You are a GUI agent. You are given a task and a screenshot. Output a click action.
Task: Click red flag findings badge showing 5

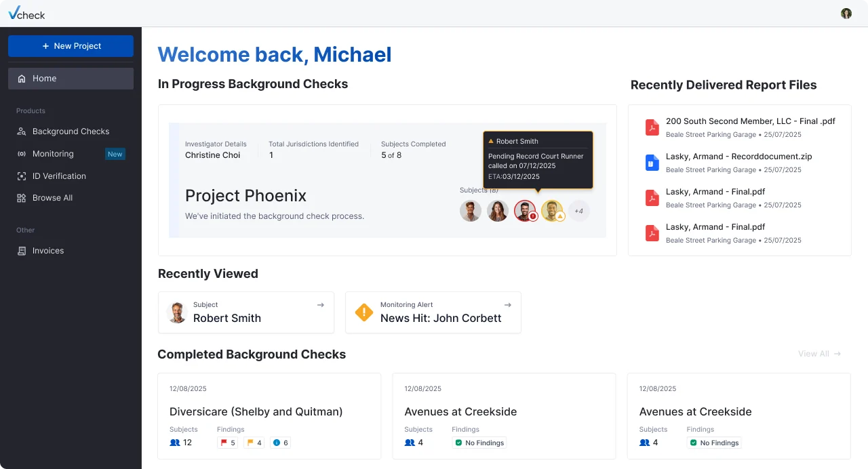pos(227,443)
